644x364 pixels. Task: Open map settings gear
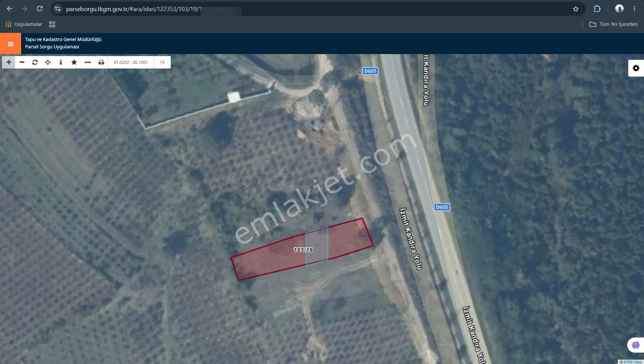636,68
